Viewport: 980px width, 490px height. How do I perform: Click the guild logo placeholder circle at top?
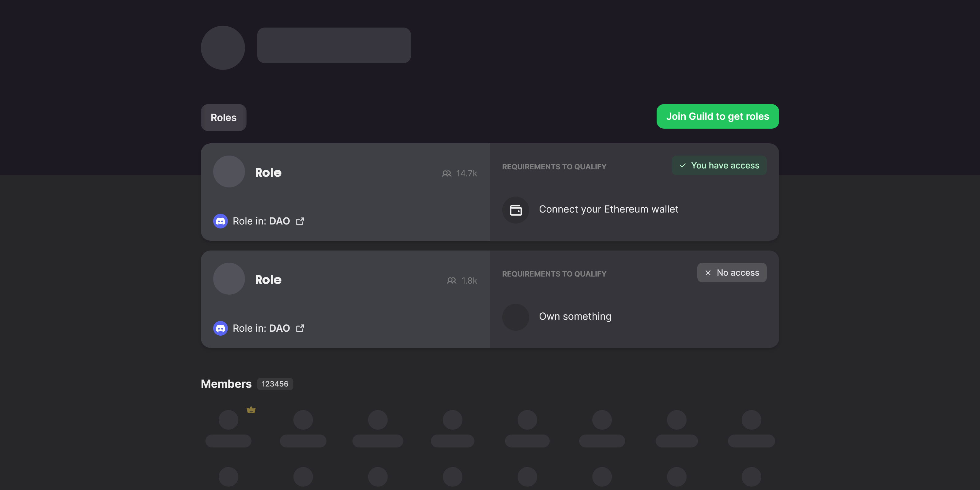(223, 47)
